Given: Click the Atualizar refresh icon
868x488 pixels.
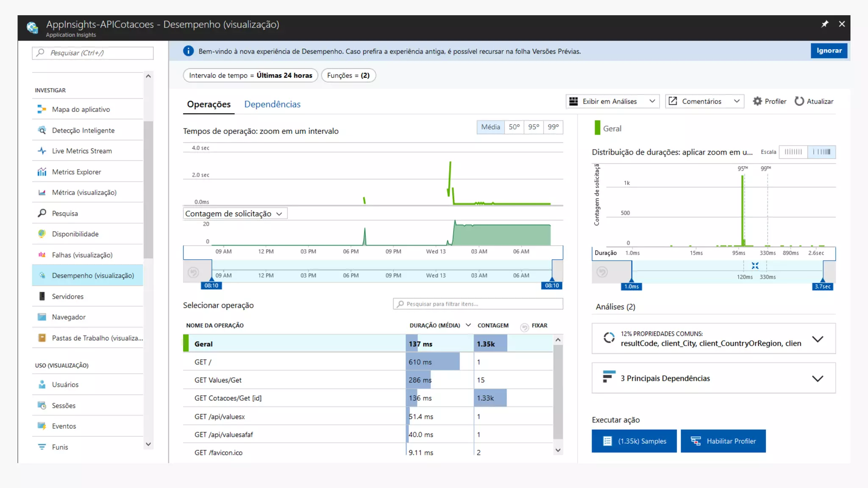Looking at the screenshot, I should click(x=799, y=101).
